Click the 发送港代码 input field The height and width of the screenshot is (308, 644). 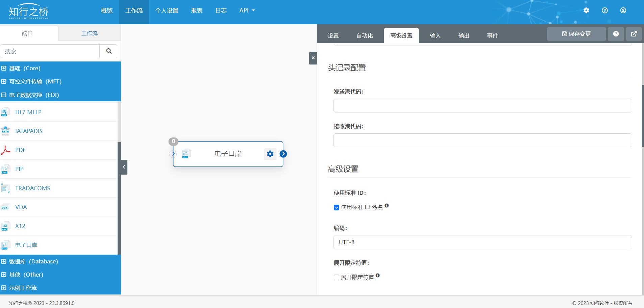click(482, 105)
